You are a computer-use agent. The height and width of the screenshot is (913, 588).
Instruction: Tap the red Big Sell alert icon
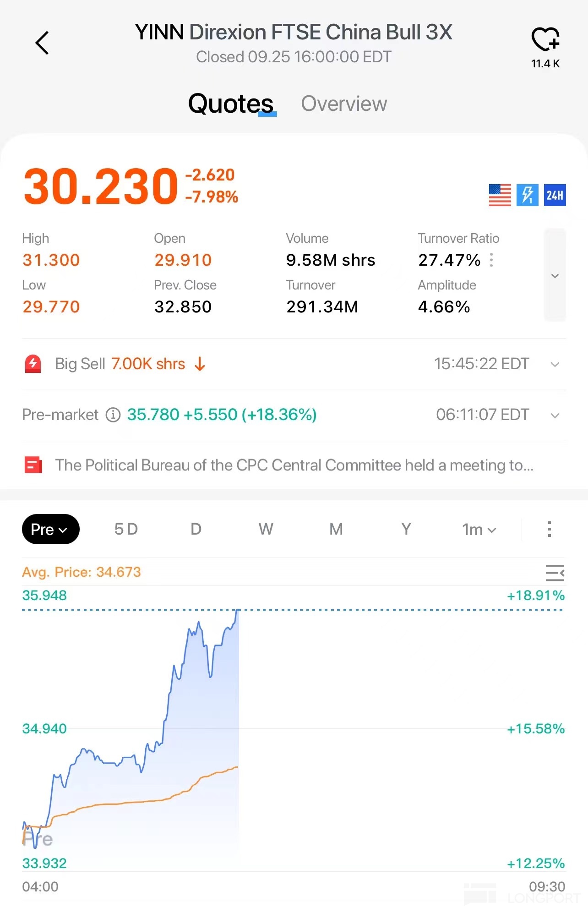click(x=33, y=364)
